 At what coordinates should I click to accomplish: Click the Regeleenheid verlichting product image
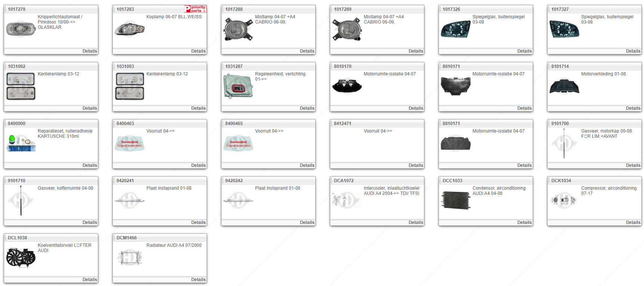click(238, 86)
